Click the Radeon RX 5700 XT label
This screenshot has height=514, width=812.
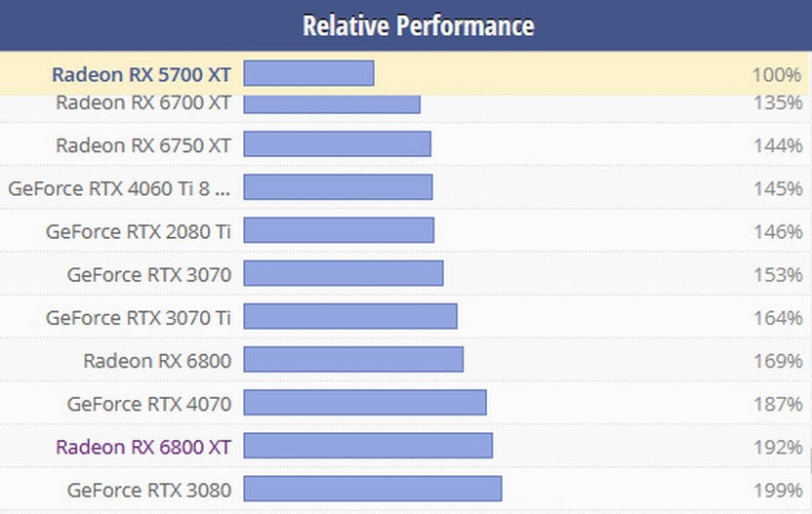tap(141, 74)
